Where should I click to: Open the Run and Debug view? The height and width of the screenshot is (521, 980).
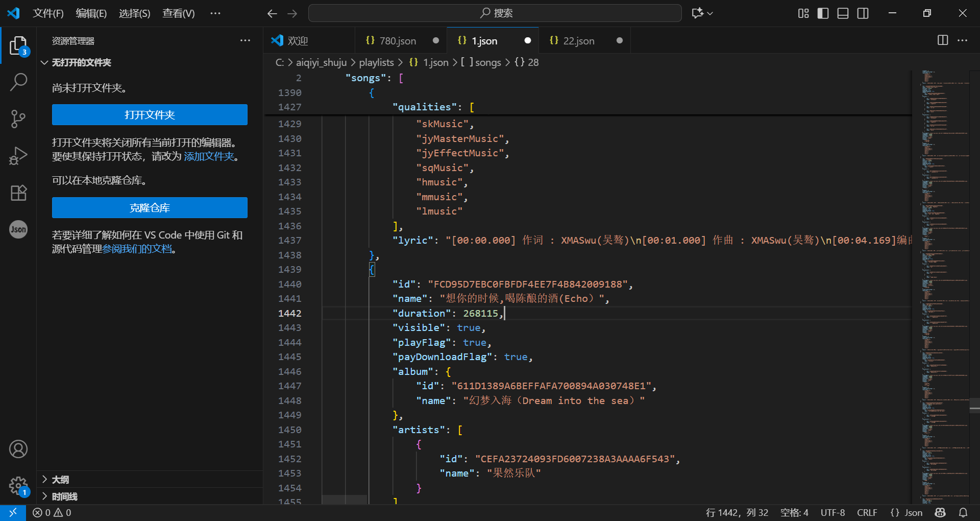(18, 156)
